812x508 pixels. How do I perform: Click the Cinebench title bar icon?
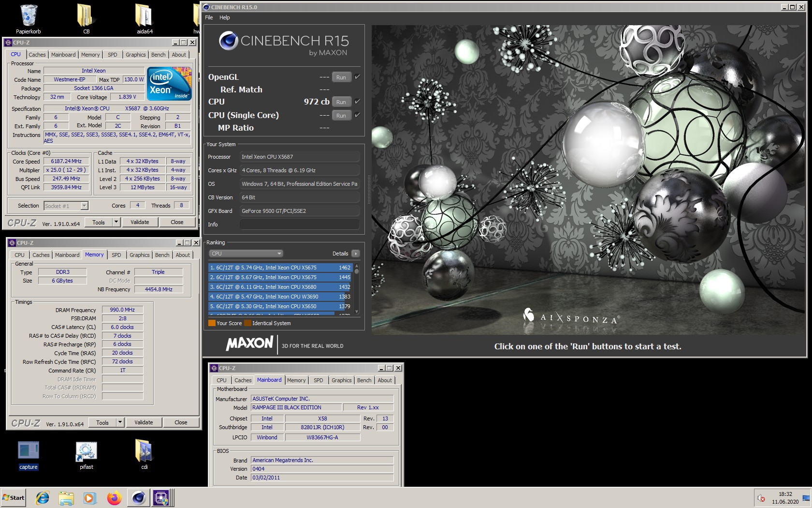click(x=206, y=7)
